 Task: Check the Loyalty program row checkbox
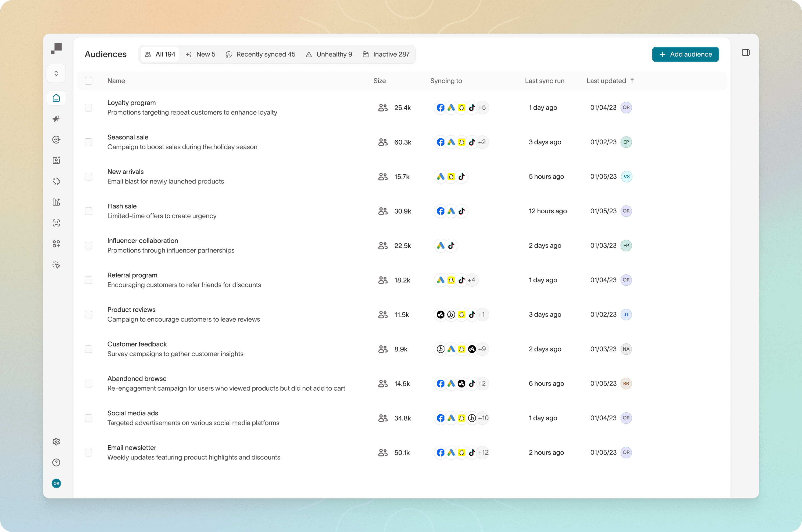[x=89, y=107]
